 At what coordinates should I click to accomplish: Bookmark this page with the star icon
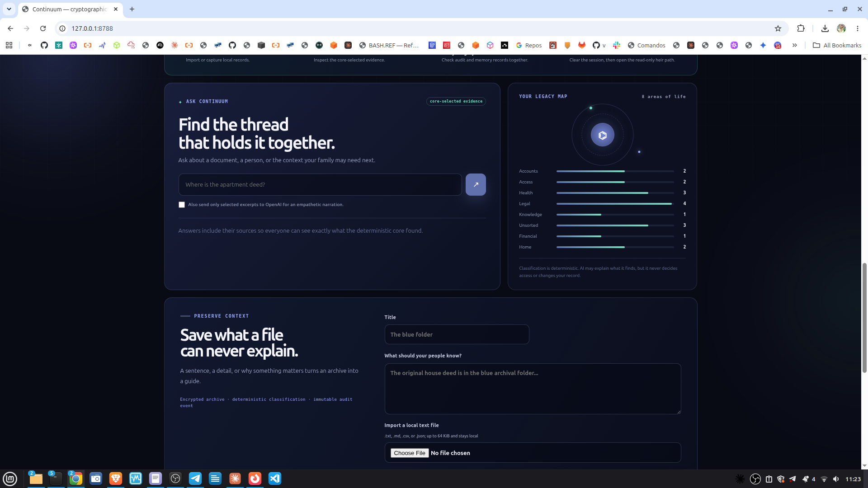tap(778, 28)
